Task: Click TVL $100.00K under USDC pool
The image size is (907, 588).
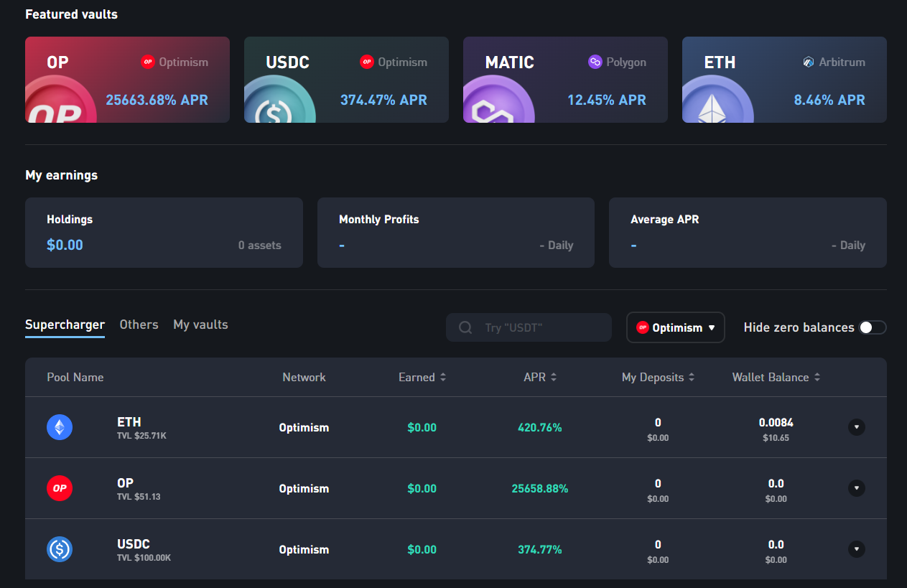Action: click(144, 558)
